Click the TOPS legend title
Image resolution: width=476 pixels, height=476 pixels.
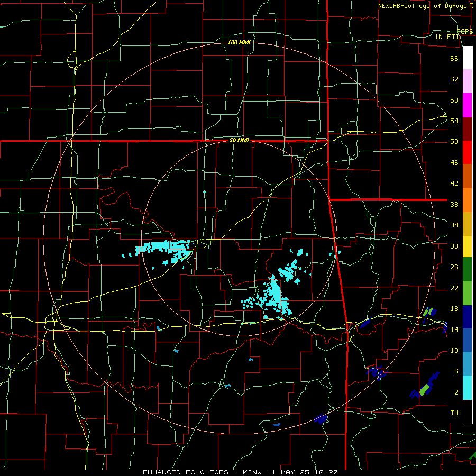pyautogui.click(x=465, y=32)
